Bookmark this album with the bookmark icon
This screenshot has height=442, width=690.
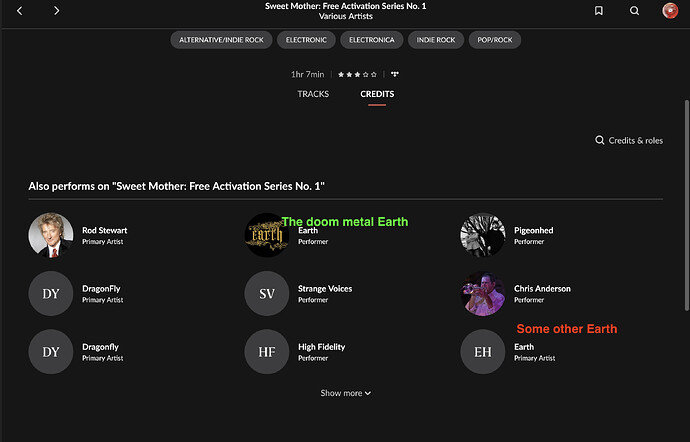tap(598, 11)
